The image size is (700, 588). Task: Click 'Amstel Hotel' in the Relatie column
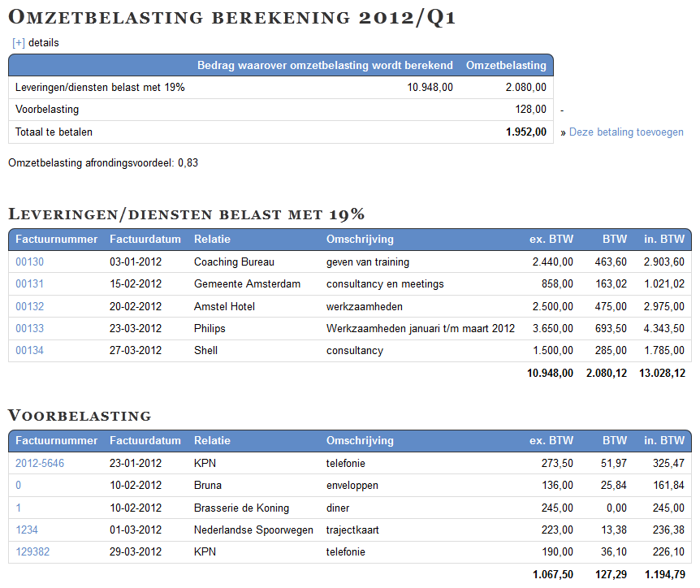point(224,307)
